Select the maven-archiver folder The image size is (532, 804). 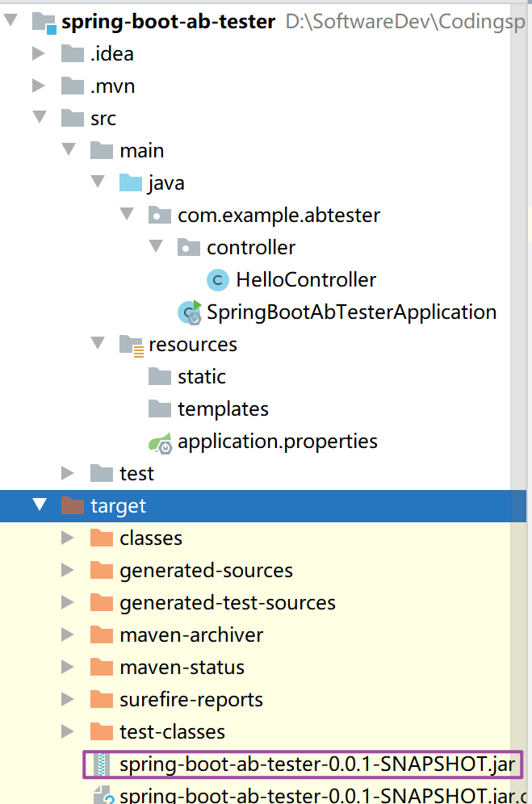coord(191,635)
